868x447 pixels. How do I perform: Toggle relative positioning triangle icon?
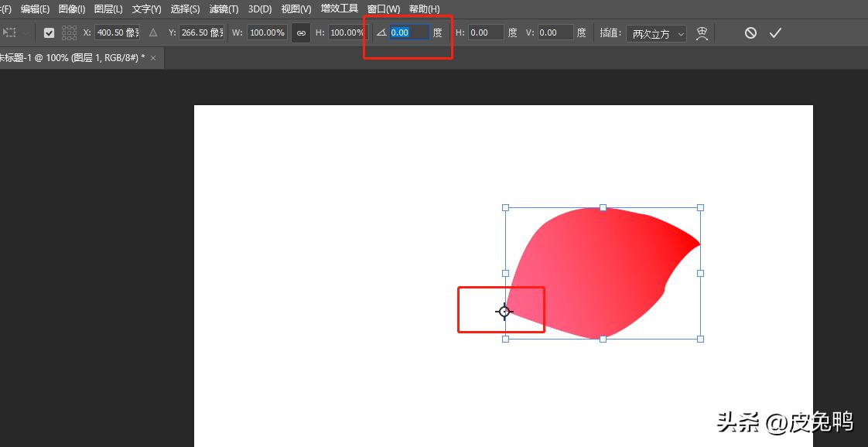[153, 33]
